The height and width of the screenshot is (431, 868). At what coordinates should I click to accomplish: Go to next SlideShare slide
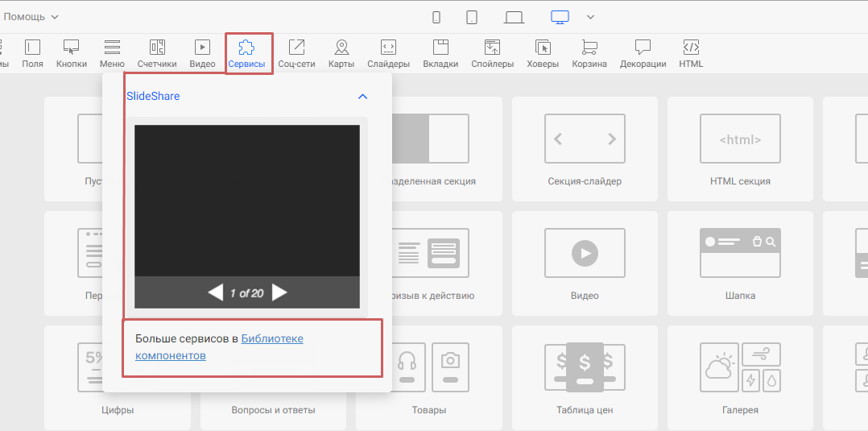[279, 292]
